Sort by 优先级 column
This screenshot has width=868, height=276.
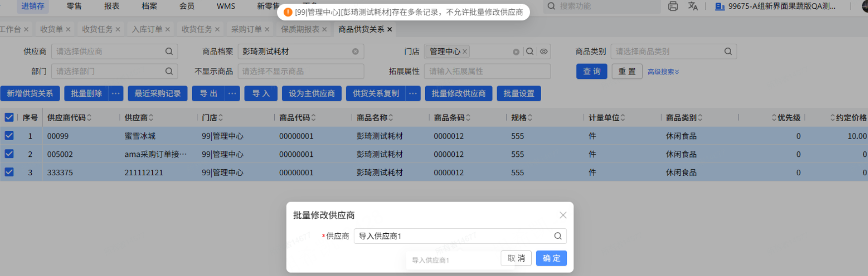[x=774, y=118]
